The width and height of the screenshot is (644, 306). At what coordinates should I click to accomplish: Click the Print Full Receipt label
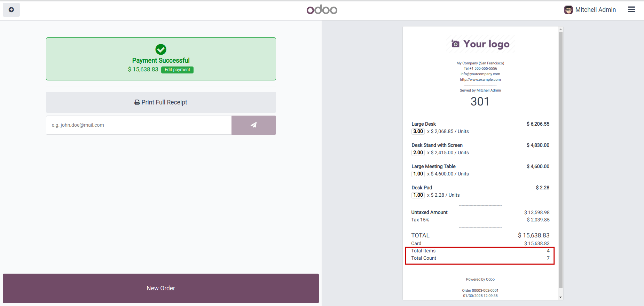164,102
